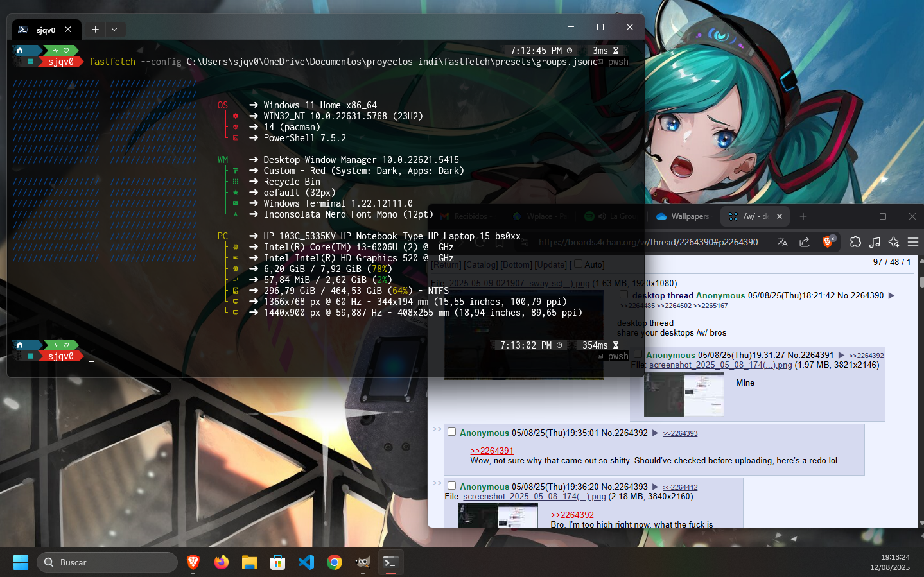
Task: Click the browser page vertical scrollbar thumb
Action: pyautogui.click(x=921, y=281)
